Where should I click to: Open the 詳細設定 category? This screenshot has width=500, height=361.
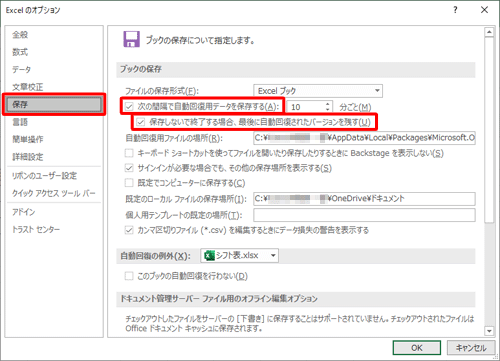click(28, 157)
